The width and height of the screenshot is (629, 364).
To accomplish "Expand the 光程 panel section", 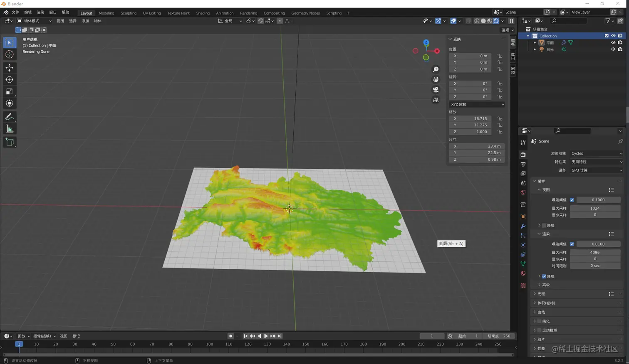I will click(x=541, y=294).
